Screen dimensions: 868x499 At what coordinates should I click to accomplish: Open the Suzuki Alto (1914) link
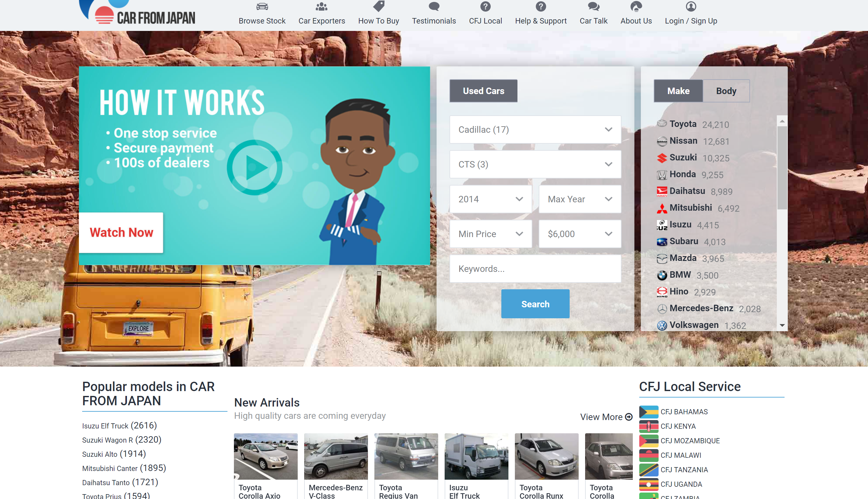tap(114, 454)
